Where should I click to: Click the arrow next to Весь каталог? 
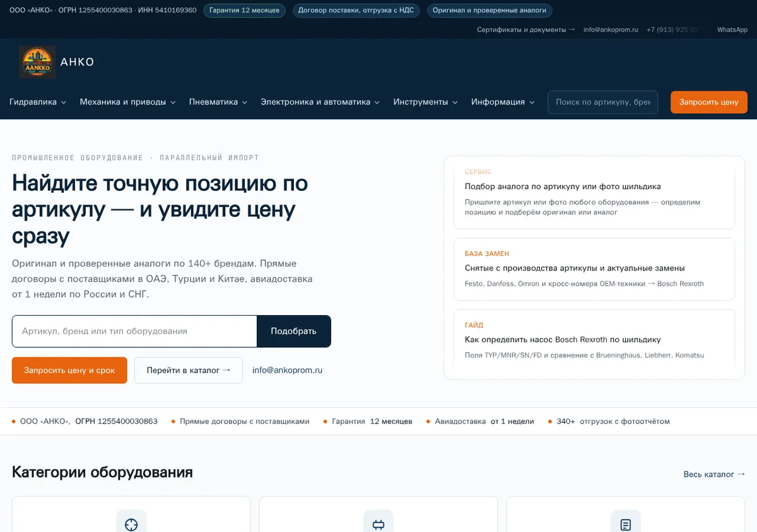click(x=741, y=474)
